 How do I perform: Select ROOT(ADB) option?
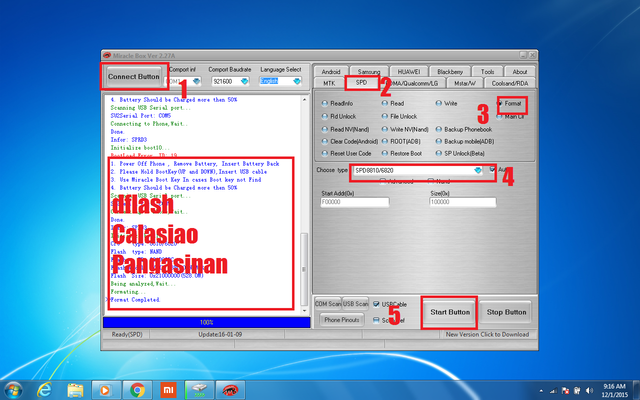point(401,141)
